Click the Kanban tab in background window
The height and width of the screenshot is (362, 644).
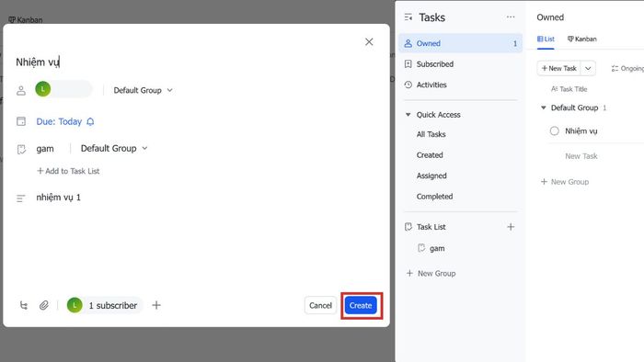(26, 19)
